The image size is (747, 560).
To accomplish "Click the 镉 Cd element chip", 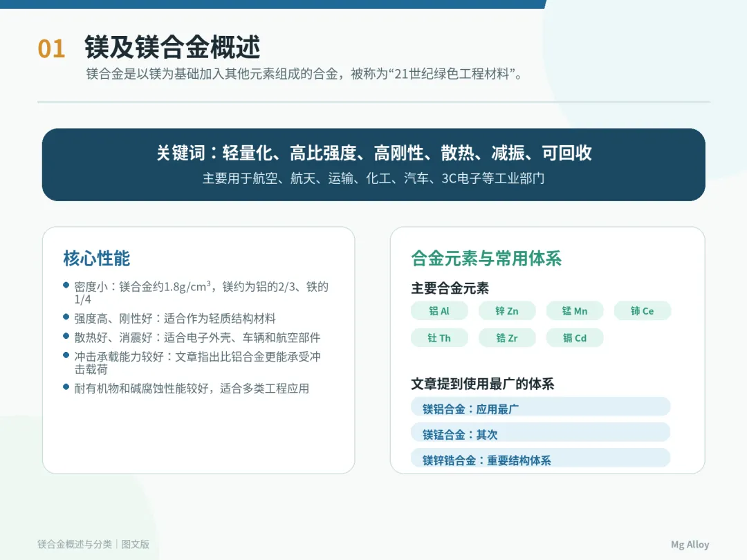I will 575,338.
